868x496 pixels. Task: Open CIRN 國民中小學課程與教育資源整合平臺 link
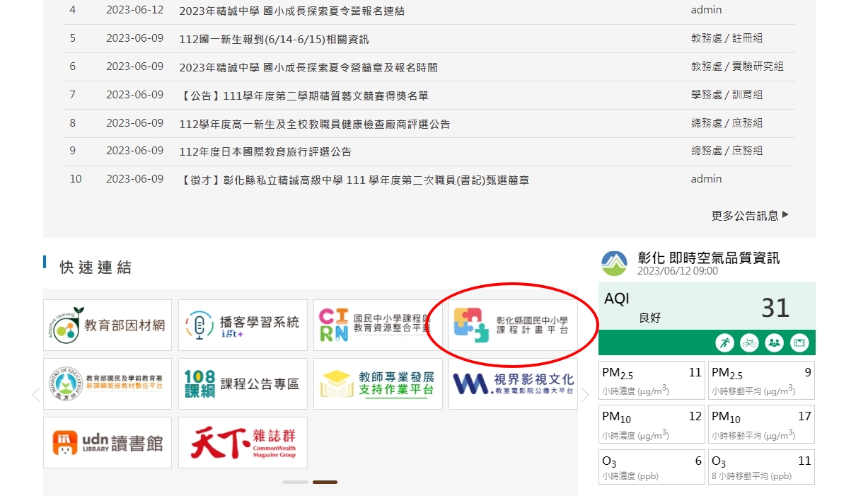[378, 325]
